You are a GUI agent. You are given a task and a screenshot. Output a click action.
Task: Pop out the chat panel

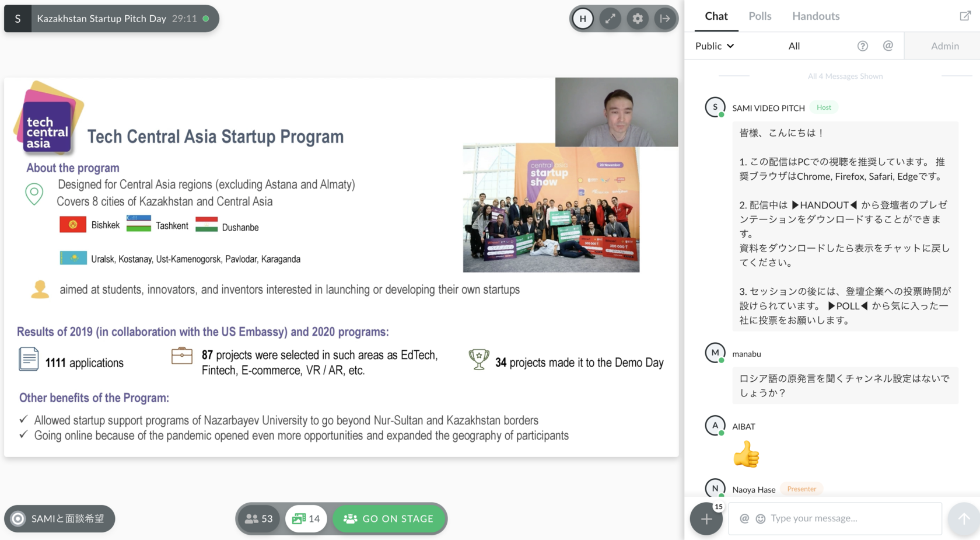click(x=965, y=16)
